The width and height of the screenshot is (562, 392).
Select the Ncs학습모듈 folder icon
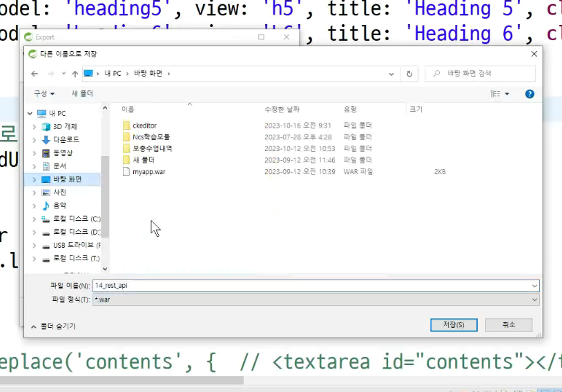[126, 137]
